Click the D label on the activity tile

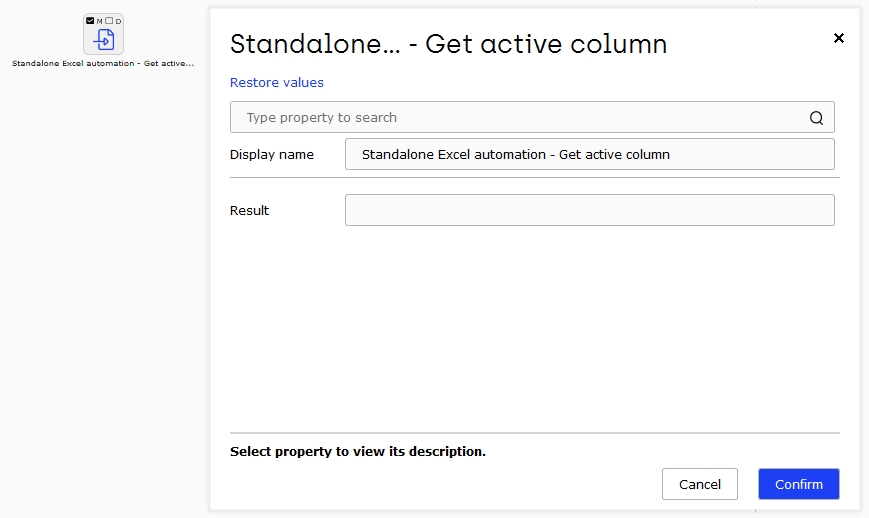pyautogui.click(x=118, y=21)
